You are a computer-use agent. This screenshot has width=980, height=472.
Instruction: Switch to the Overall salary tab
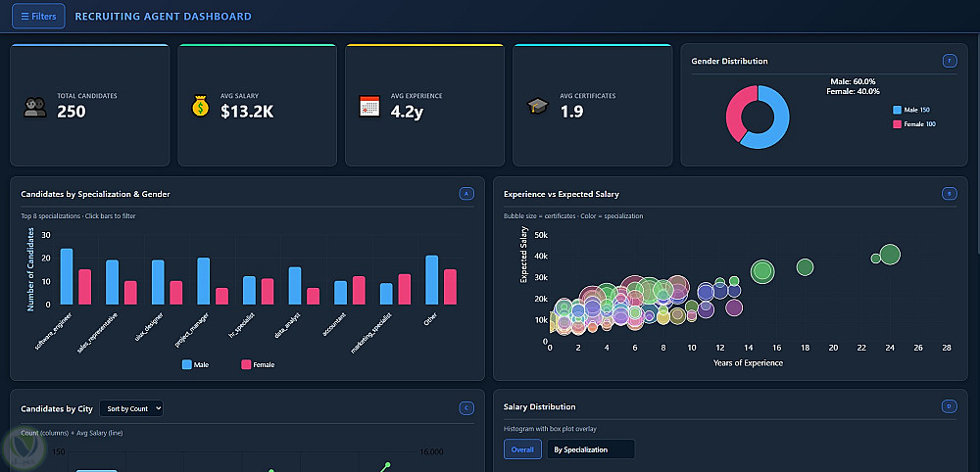522,448
